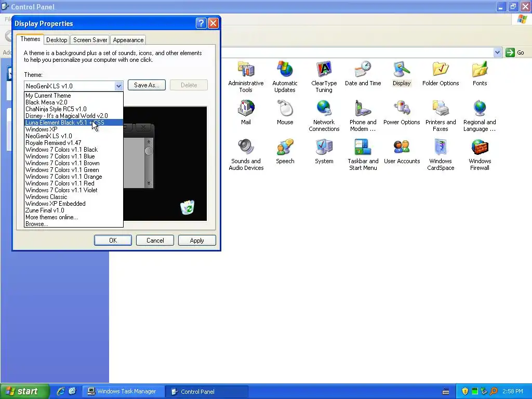
Task: Click the OK button
Action: tap(113, 240)
